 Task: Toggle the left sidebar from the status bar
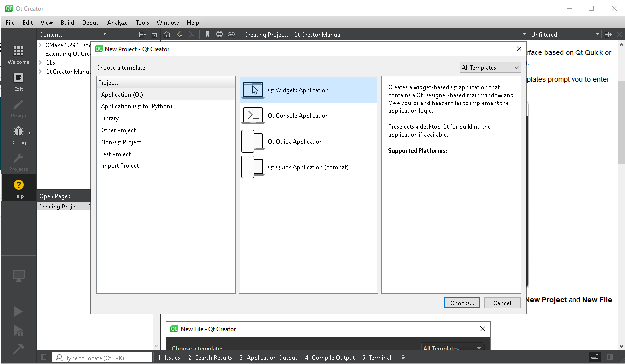(x=43, y=357)
